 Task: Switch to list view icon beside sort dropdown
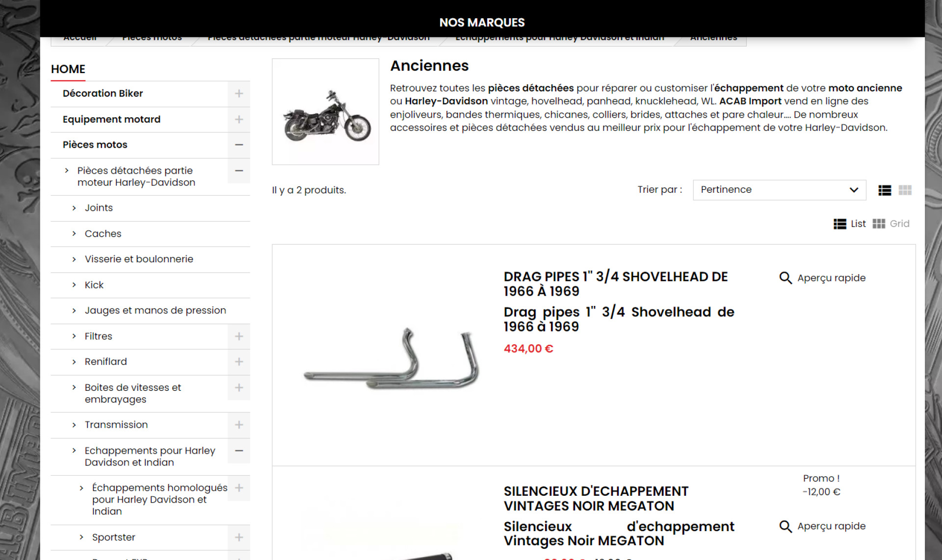[885, 190]
